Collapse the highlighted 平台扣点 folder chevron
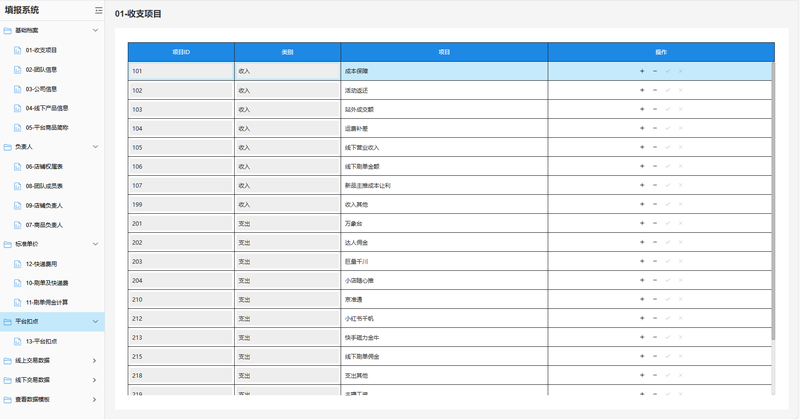This screenshot has height=419, width=800. click(x=95, y=322)
